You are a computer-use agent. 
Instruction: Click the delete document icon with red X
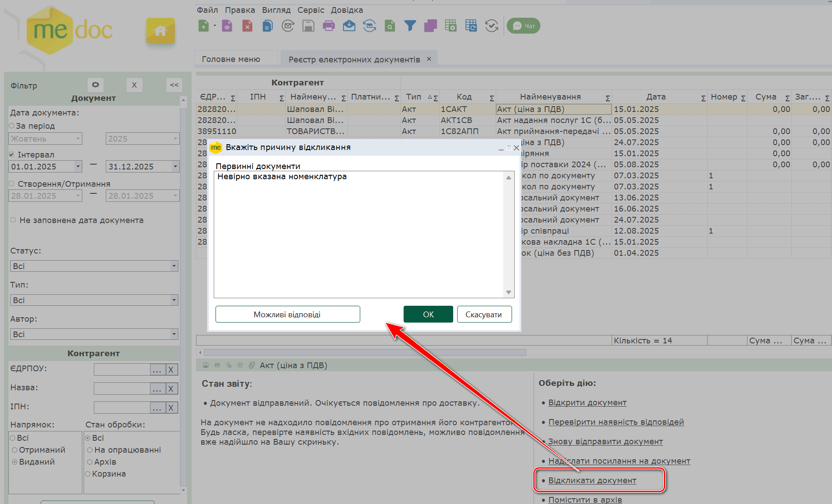[x=247, y=26]
